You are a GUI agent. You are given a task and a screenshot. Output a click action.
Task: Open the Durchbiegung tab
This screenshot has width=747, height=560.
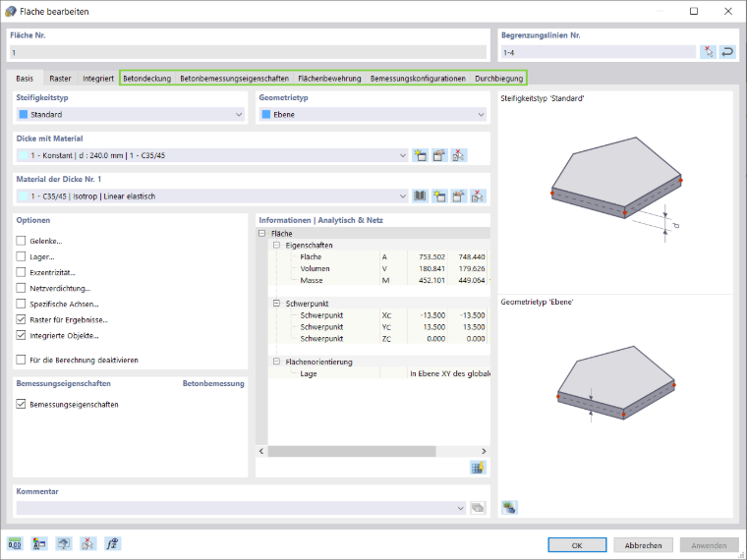pyautogui.click(x=498, y=78)
